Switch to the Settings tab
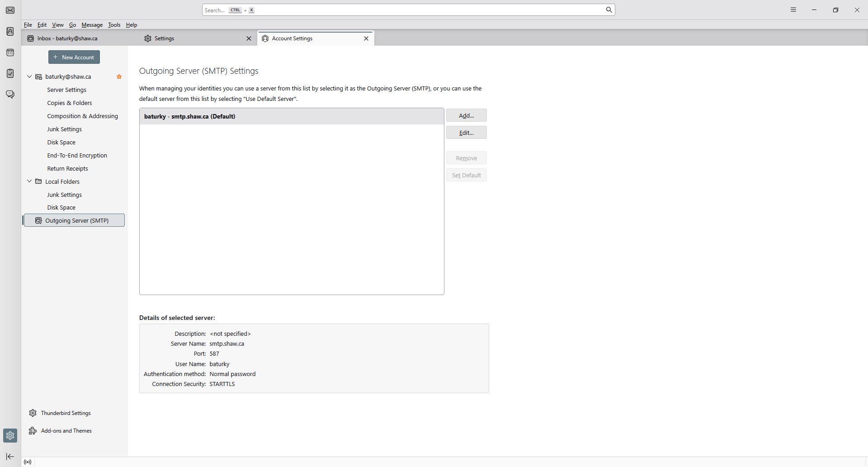Image resolution: width=868 pixels, height=467 pixels. (198, 38)
